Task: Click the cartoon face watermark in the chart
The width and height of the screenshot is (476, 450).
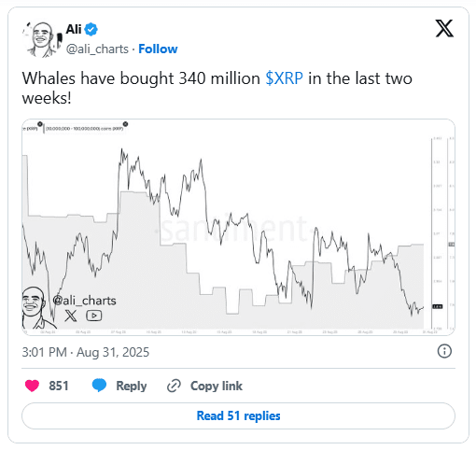Action: click(35, 308)
